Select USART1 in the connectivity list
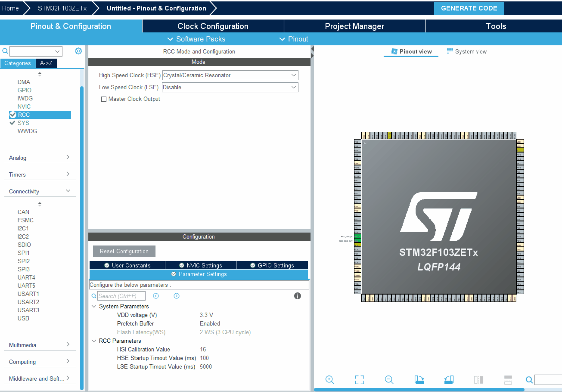562x392 pixels. [x=28, y=294]
